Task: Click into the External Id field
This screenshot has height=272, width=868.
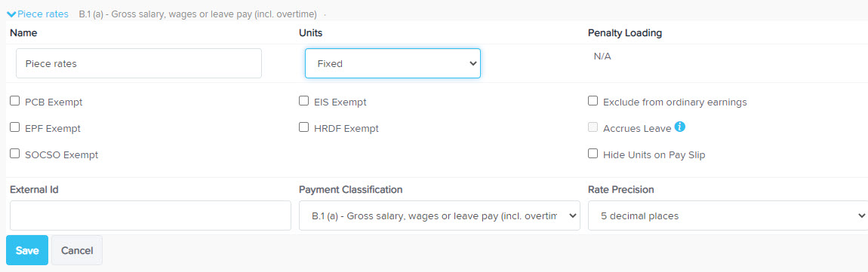Action: pyautogui.click(x=150, y=215)
